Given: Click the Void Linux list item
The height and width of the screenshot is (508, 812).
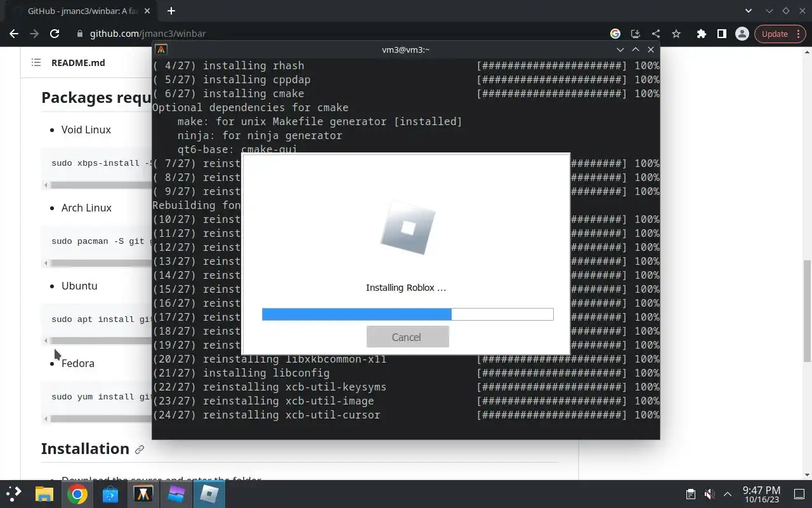Looking at the screenshot, I should tap(86, 130).
